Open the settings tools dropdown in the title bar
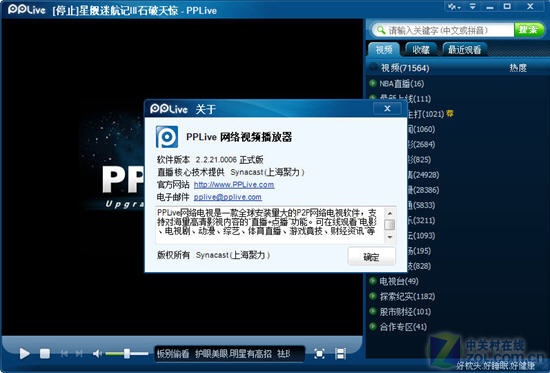550x373 pixels. pos(454,6)
